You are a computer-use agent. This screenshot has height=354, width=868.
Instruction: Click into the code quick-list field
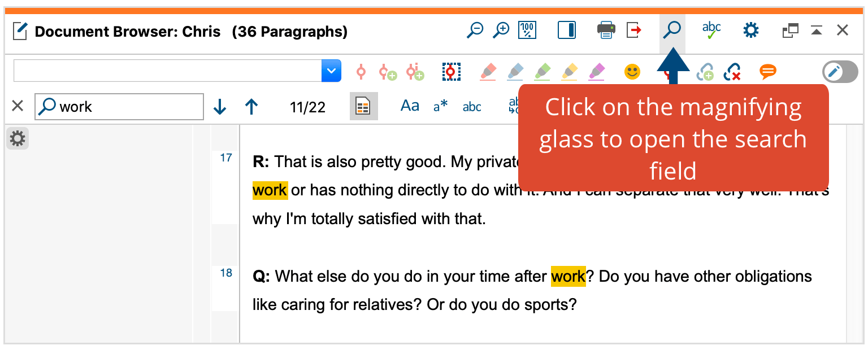pos(168,71)
